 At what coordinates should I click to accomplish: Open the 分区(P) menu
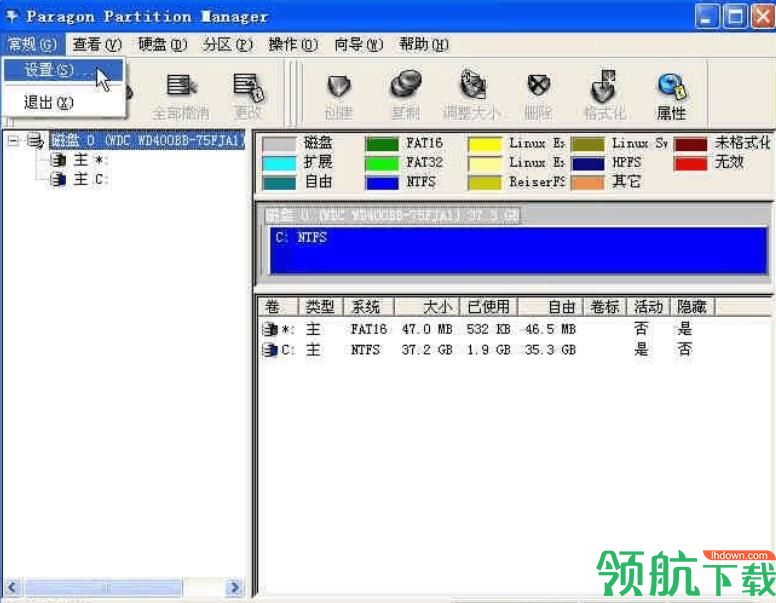click(x=227, y=45)
